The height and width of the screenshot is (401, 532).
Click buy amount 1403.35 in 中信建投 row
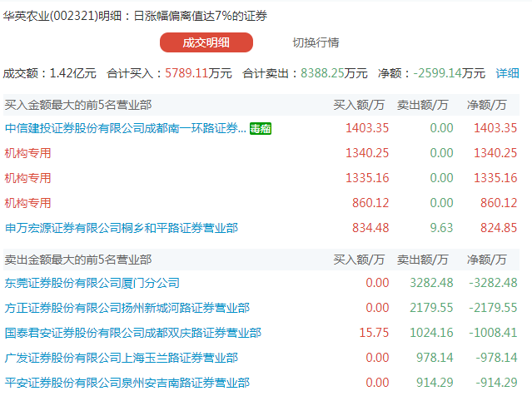(x=367, y=128)
